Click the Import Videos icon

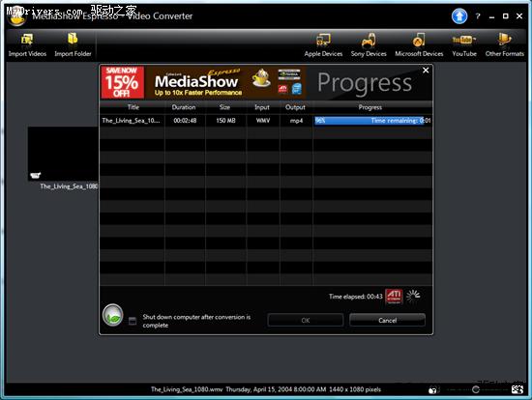27,44
